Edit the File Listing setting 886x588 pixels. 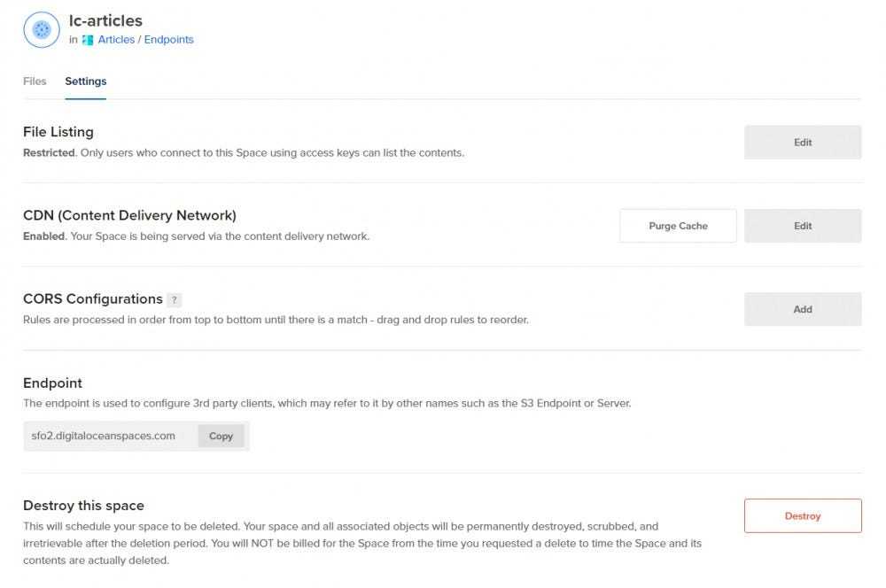(x=802, y=143)
